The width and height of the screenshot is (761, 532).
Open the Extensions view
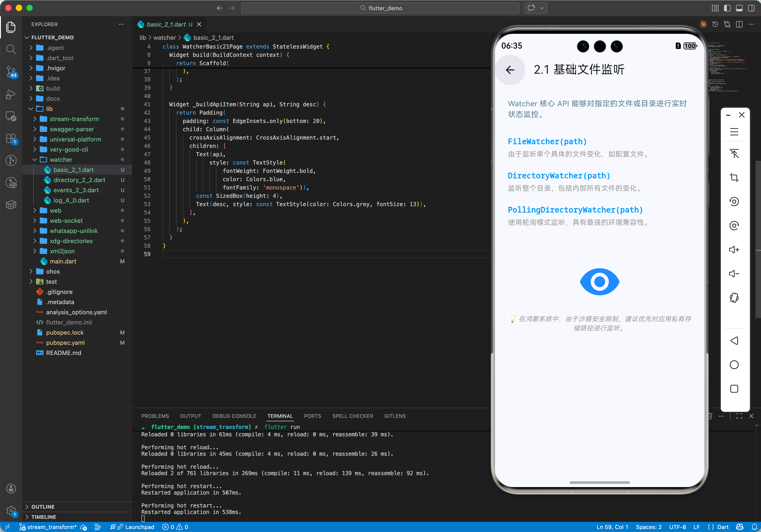pos(11,138)
